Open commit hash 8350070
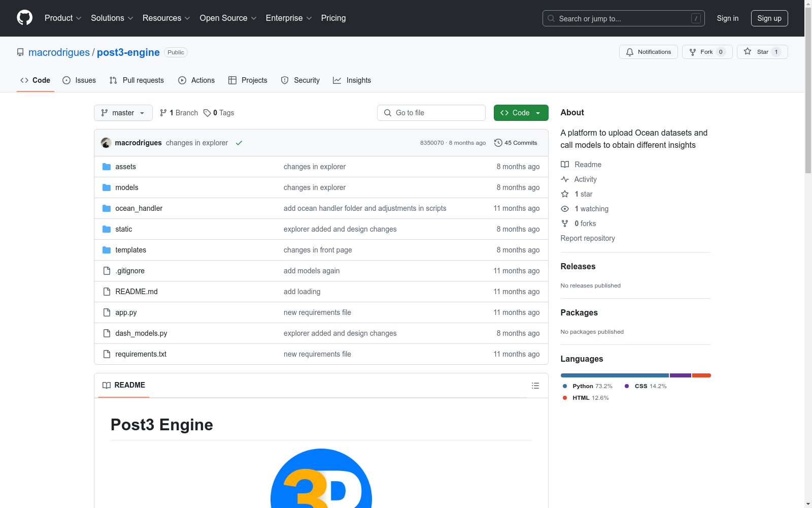Viewport: 812px width, 508px height. (432, 143)
